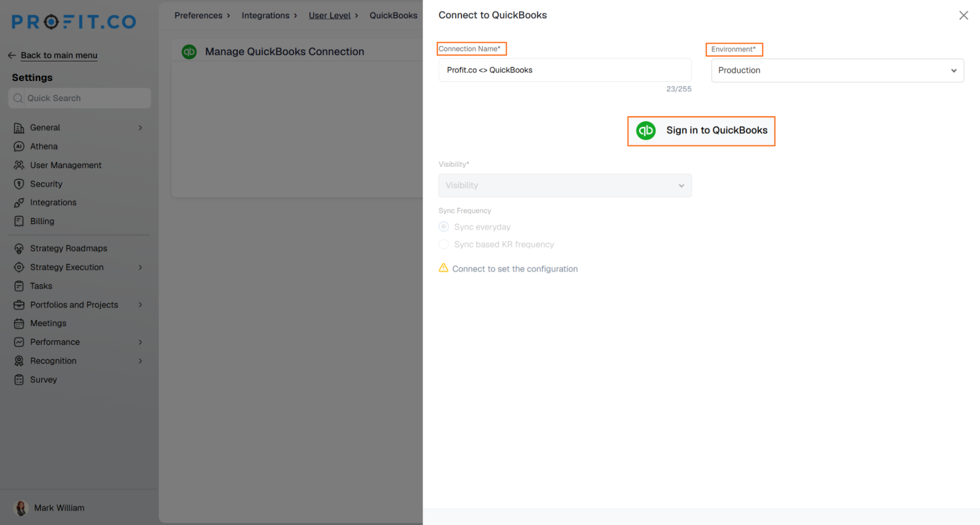Viewport: 980px width, 525px height.
Task: Open the User Level breadcrumb link
Action: pyautogui.click(x=329, y=16)
